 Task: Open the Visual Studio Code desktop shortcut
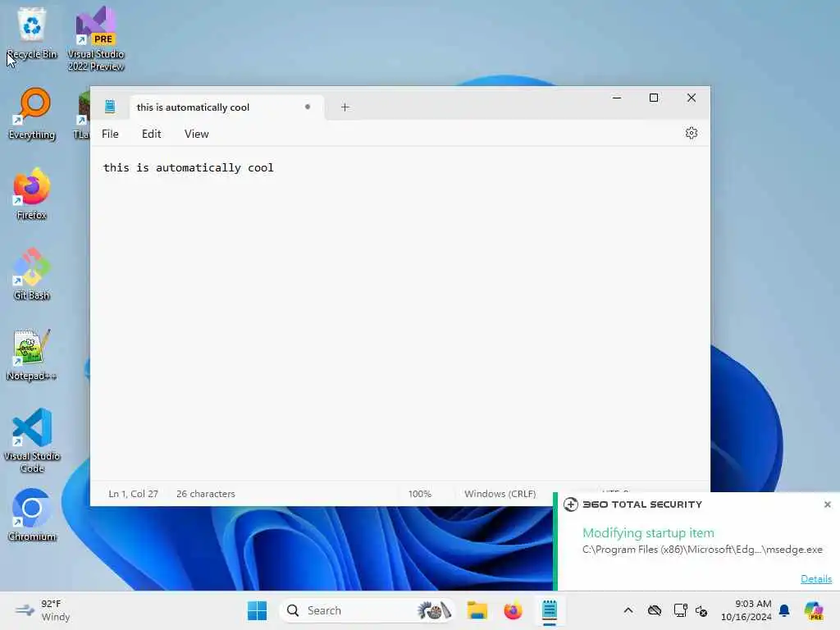pyautogui.click(x=32, y=441)
